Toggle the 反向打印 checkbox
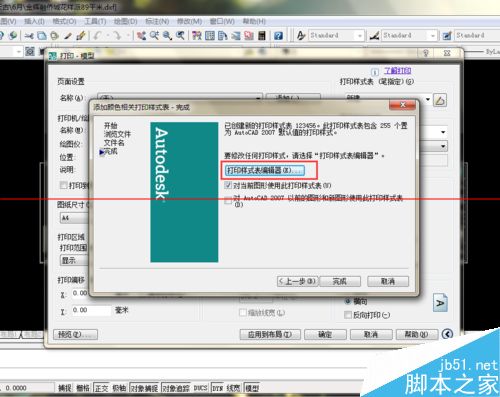Screen dimensions: 500x397 347,315
